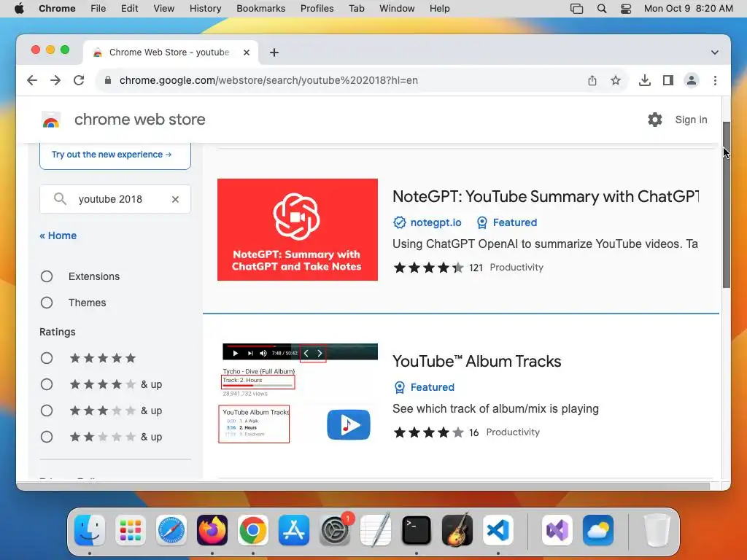Image resolution: width=747 pixels, height=560 pixels.
Task: Open the File menu
Action: click(98, 8)
